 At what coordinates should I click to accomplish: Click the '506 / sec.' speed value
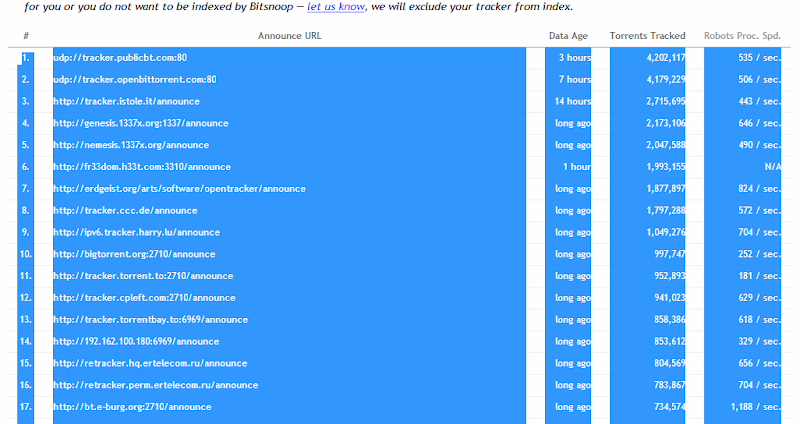(759, 80)
